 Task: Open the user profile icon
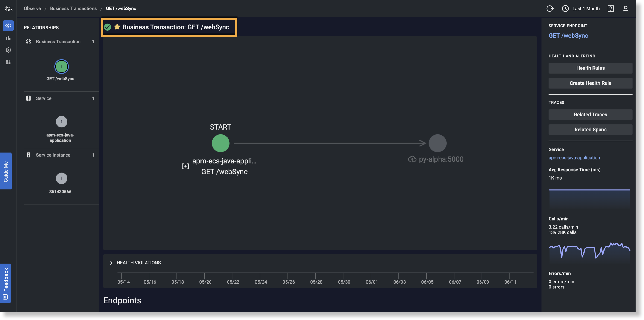tap(626, 9)
